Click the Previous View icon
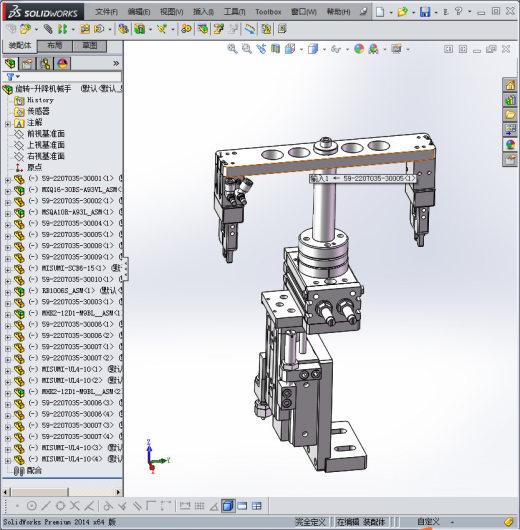The width and height of the screenshot is (520, 530). click(x=261, y=49)
